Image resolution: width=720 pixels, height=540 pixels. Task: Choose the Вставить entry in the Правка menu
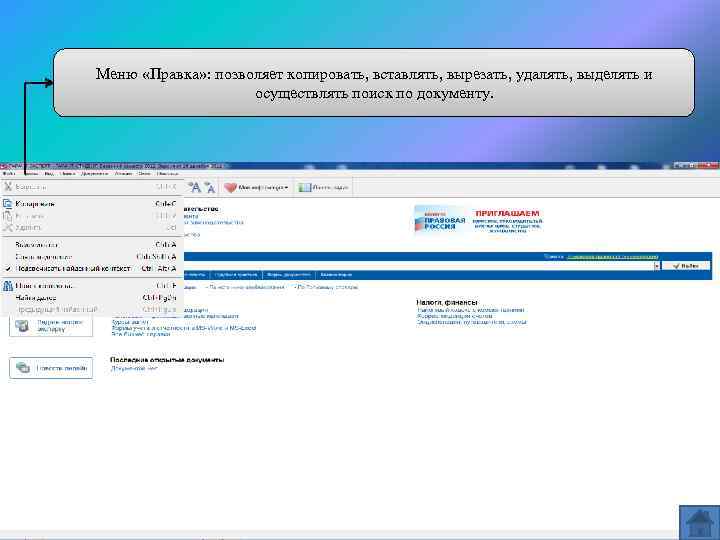coord(90,216)
